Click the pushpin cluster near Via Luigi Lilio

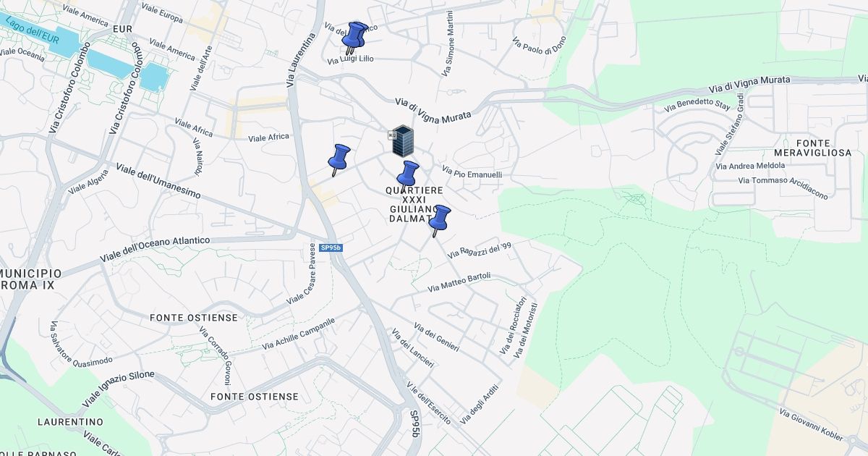click(x=354, y=35)
